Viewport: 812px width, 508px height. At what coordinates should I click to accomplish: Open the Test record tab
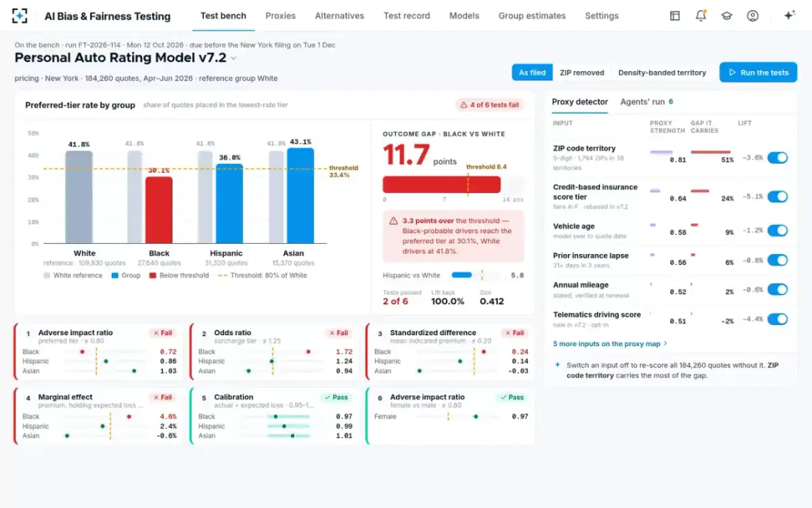pos(407,16)
